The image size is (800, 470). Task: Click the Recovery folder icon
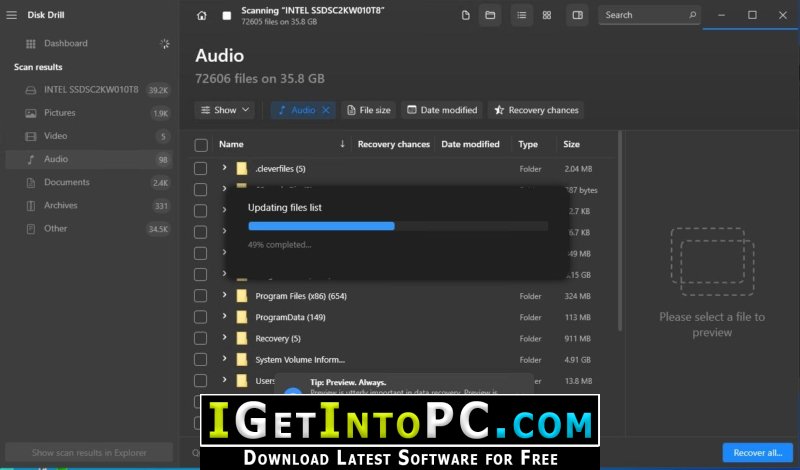pos(242,338)
